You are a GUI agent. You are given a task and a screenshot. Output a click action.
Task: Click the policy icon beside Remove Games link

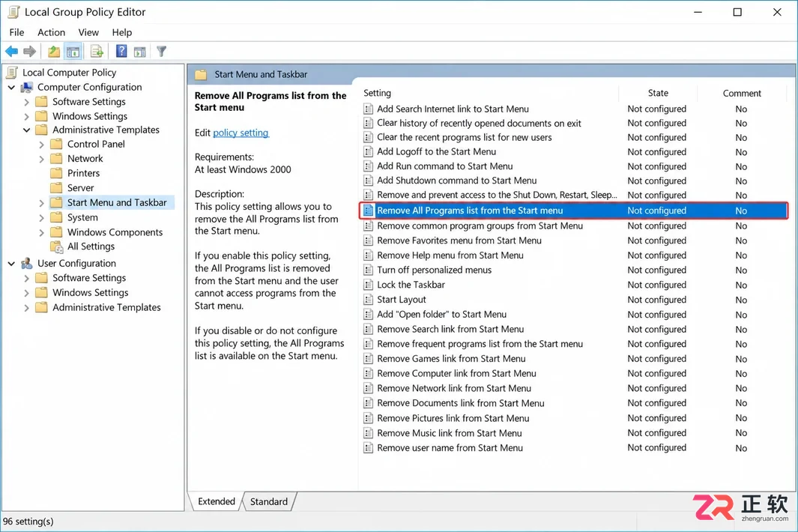pyautogui.click(x=368, y=358)
